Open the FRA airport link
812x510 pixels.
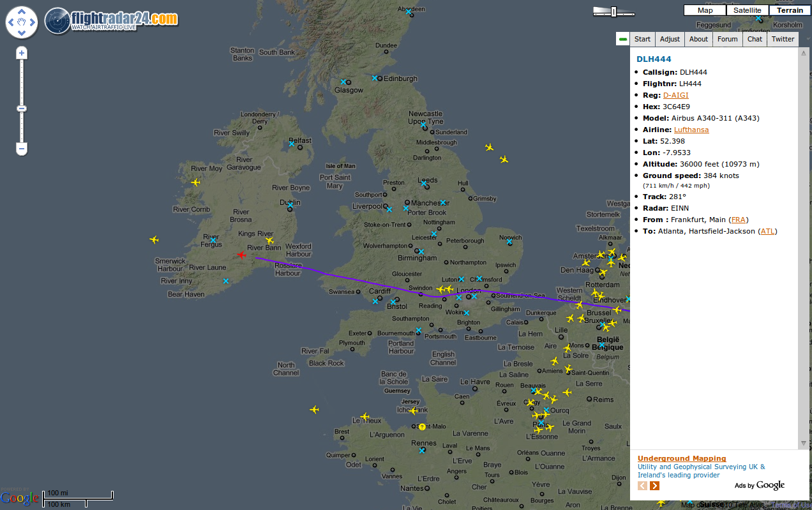click(x=738, y=220)
